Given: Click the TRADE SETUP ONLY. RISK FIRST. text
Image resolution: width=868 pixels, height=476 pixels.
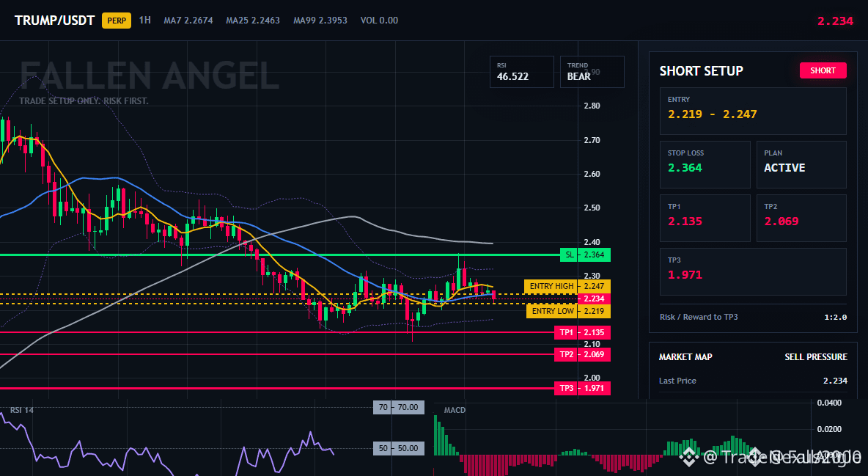Looking at the screenshot, I should pyautogui.click(x=84, y=101).
